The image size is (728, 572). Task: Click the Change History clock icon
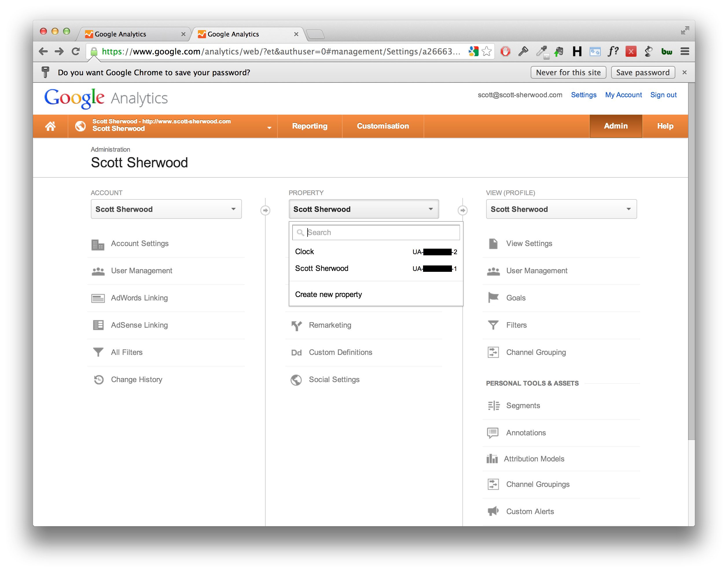coord(98,380)
